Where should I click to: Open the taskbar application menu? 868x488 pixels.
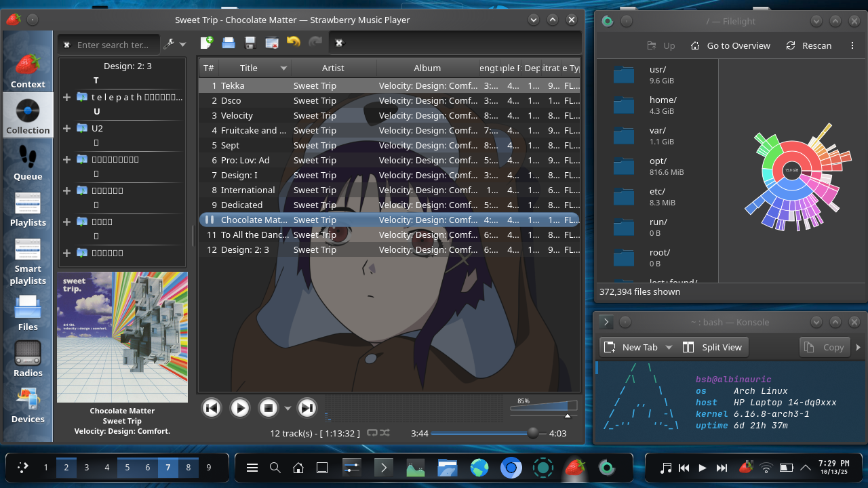pyautogui.click(x=252, y=468)
